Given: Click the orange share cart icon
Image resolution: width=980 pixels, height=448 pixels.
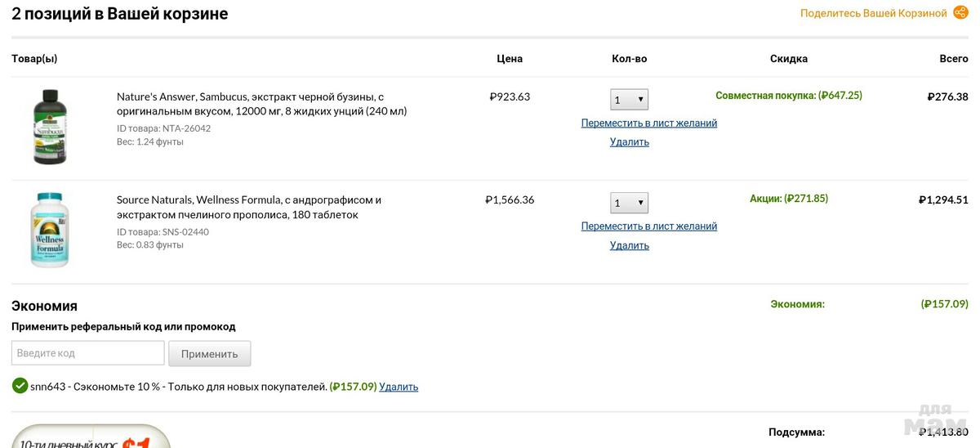Looking at the screenshot, I should pyautogui.click(x=960, y=13).
